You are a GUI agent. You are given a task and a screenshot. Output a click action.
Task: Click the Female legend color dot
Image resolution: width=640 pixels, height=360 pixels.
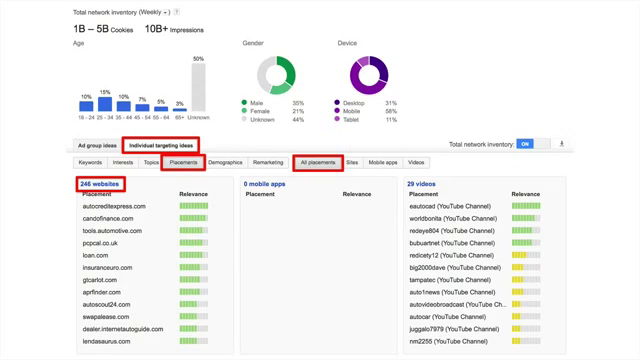[244, 111]
